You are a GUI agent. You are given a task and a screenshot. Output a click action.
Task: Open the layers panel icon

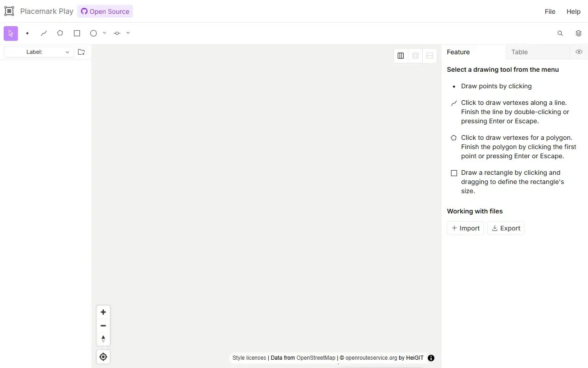[578, 34]
